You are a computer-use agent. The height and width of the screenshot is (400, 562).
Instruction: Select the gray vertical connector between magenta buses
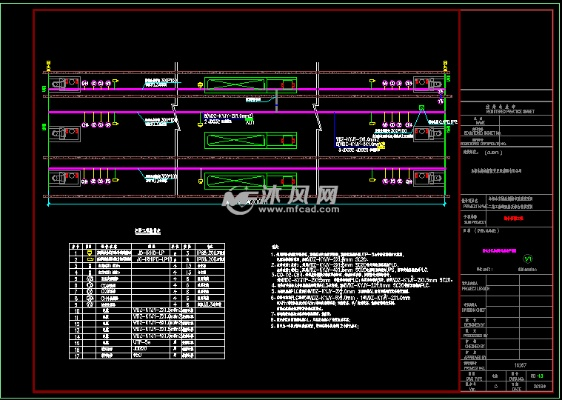pyautogui.click(x=276, y=101)
